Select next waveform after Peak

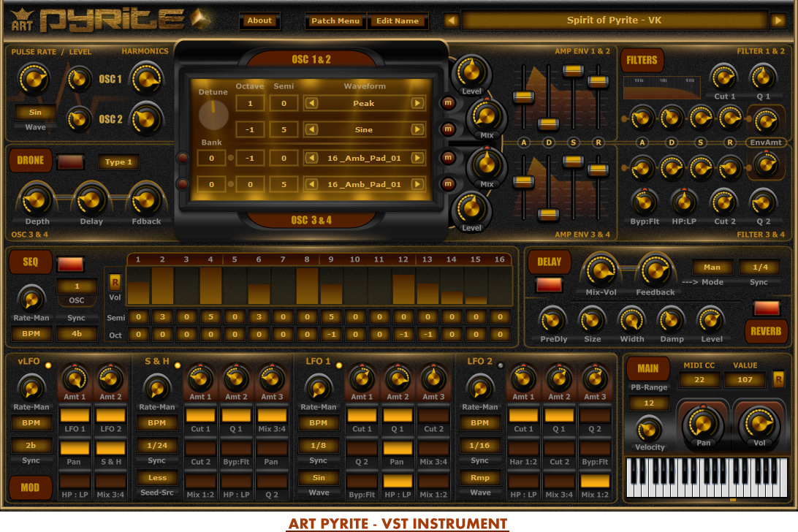tap(417, 104)
